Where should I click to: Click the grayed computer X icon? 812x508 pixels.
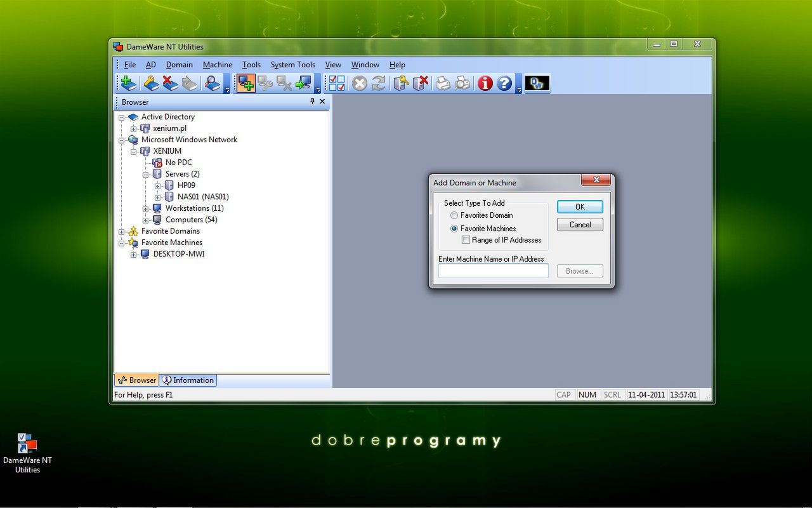click(284, 83)
